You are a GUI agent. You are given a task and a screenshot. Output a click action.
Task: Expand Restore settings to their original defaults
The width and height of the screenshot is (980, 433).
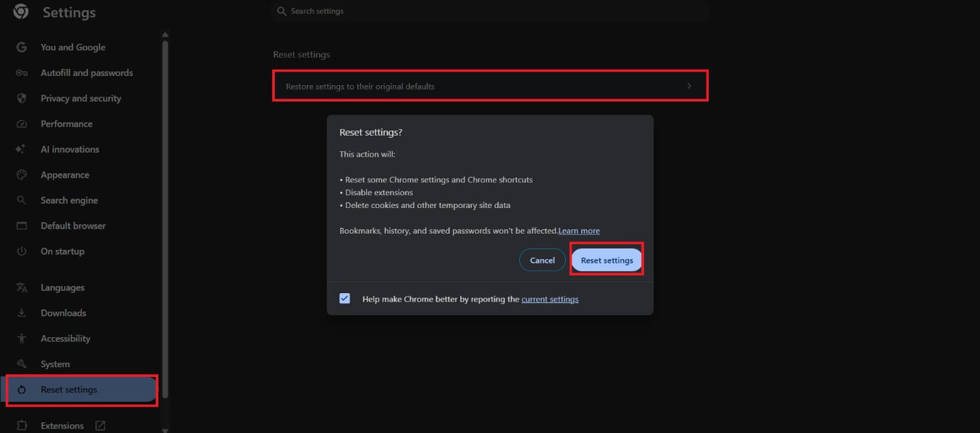pyautogui.click(x=490, y=86)
